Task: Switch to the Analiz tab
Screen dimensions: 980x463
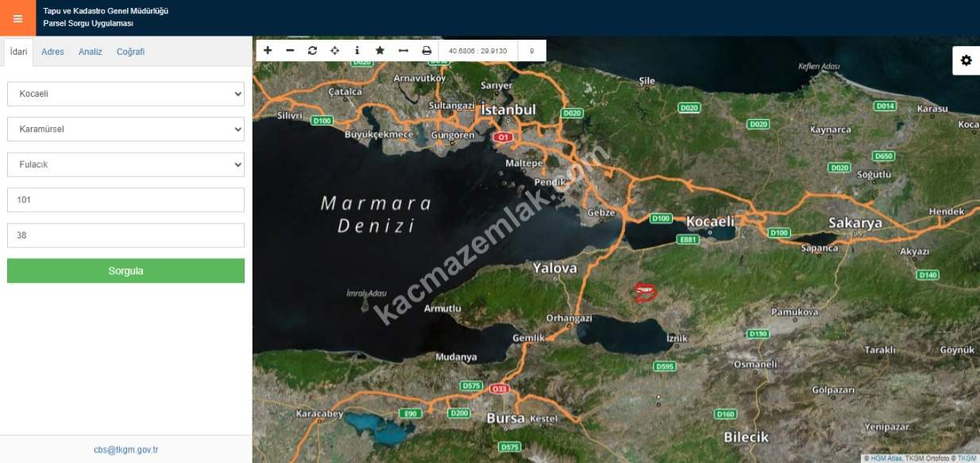Action: coord(90,52)
